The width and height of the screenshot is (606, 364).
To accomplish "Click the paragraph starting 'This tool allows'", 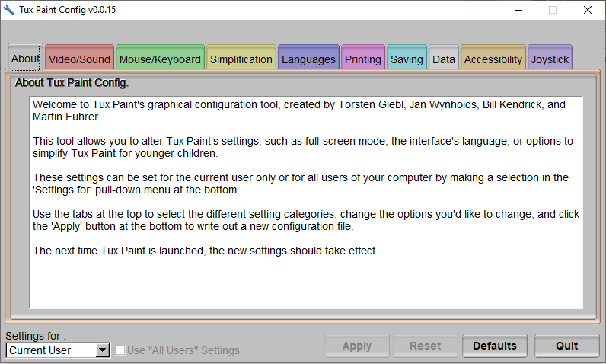I will [302, 147].
